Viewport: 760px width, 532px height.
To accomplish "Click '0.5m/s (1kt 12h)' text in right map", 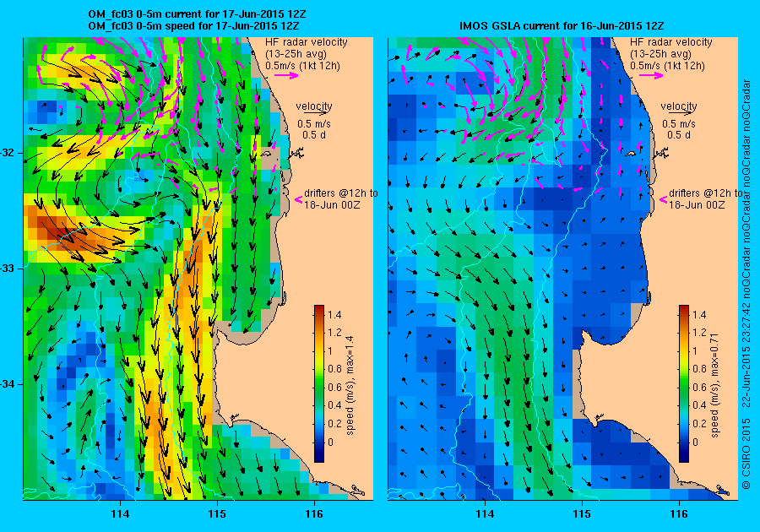I will tap(667, 66).
